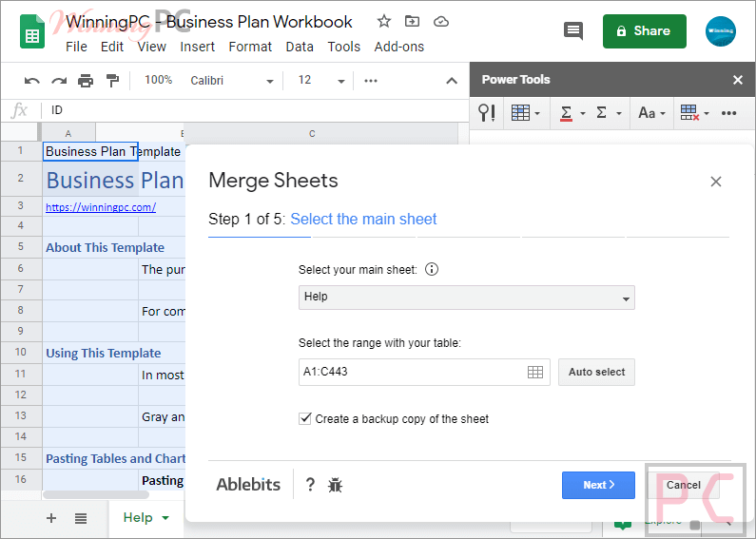Viewport: 756px width, 539px height.
Task: Open the Add-ons menu
Action: (x=399, y=47)
